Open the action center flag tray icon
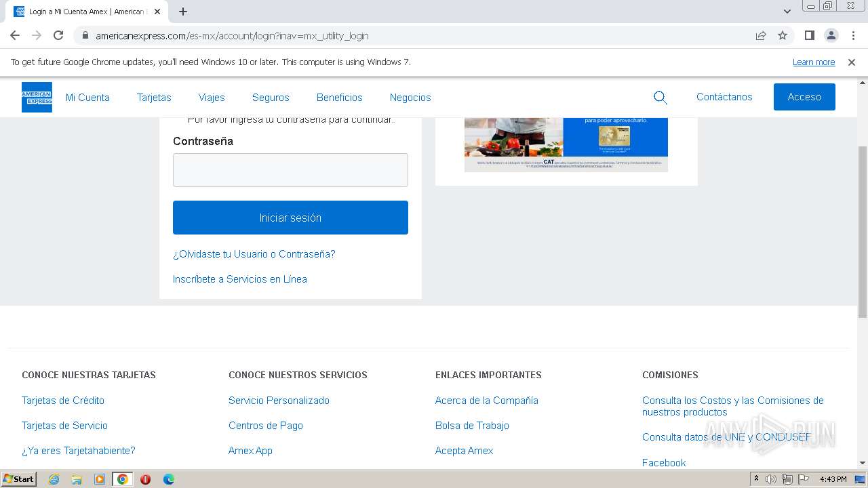 tap(803, 479)
